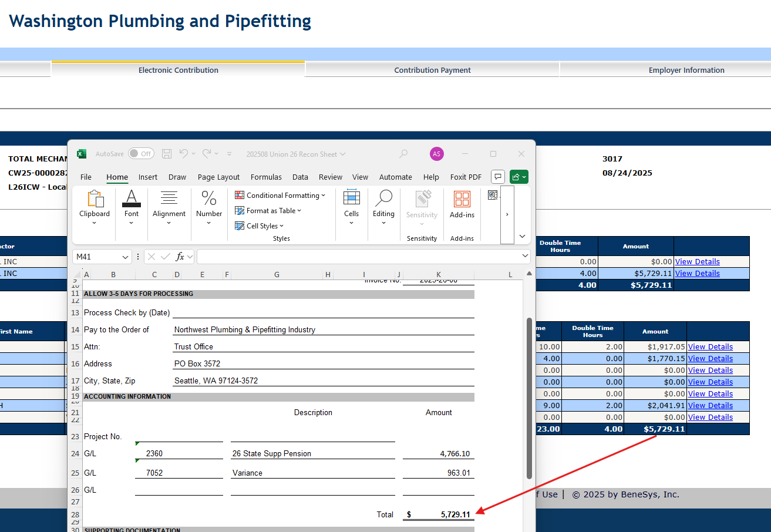
Task: Open the Redo history dropdown arrow
Action: point(216,154)
